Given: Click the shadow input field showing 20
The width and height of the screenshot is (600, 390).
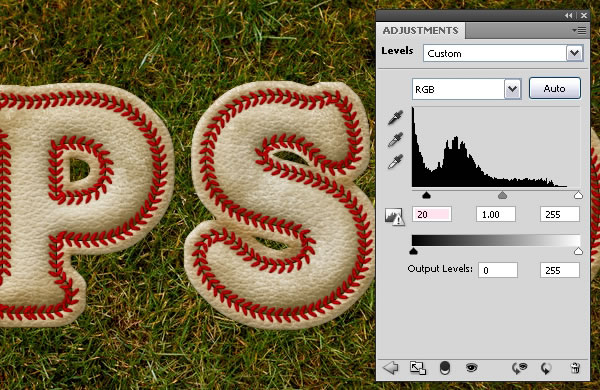Looking at the screenshot, I should coord(432,214).
